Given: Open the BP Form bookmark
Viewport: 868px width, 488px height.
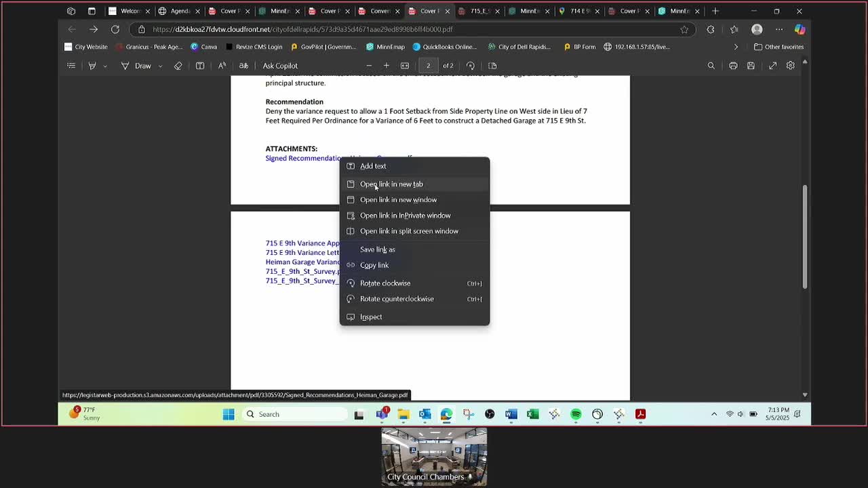Looking at the screenshot, I should pyautogui.click(x=579, y=47).
